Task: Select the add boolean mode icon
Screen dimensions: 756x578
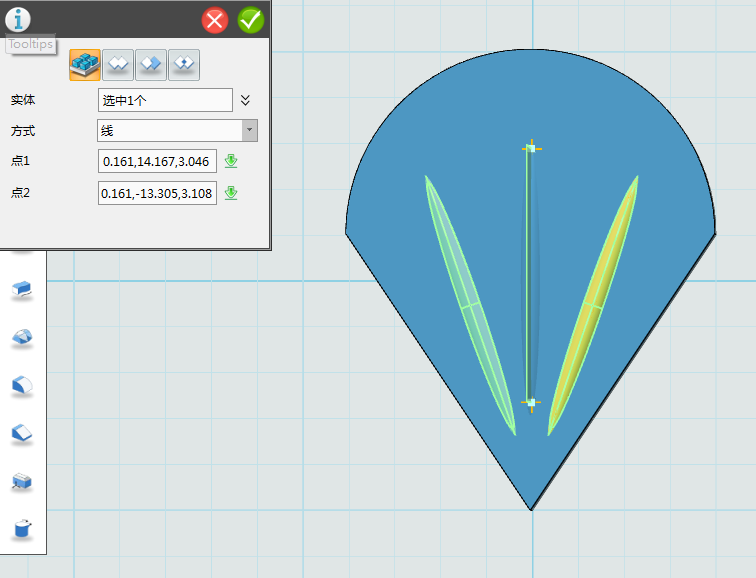Action: click(118, 65)
